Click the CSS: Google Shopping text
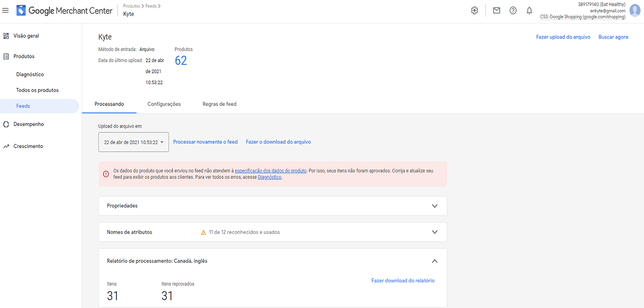The height and width of the screenshot is (308, 644). point(583,17)
